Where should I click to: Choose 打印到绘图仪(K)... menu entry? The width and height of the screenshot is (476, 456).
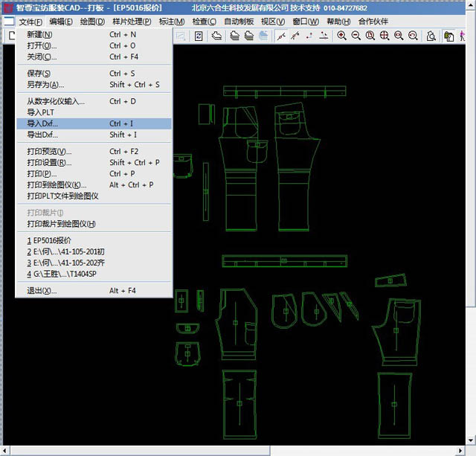click(x=94, y=185)
